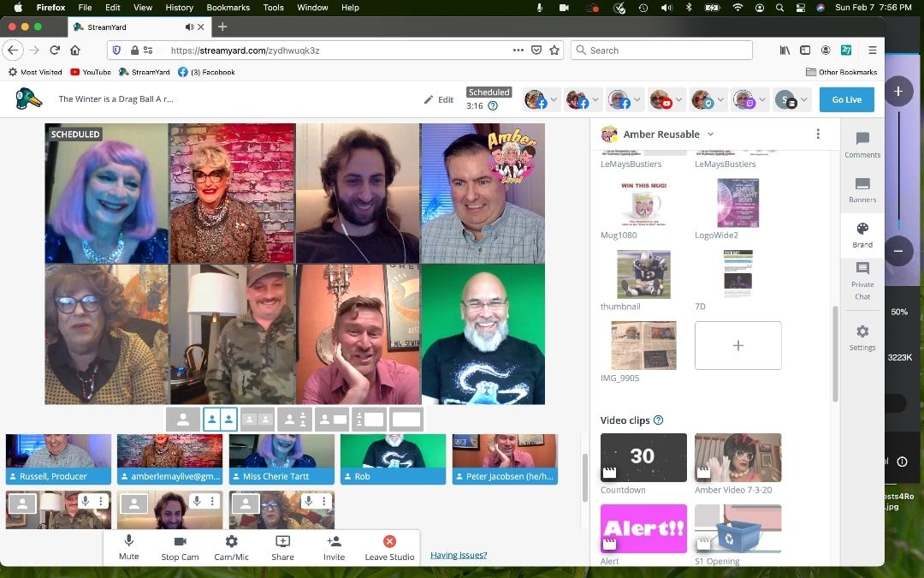The image size is (924, 578).
Task: Open Cam/Mic settings gear
Action: pyautogui.click(x=231, y=546)
